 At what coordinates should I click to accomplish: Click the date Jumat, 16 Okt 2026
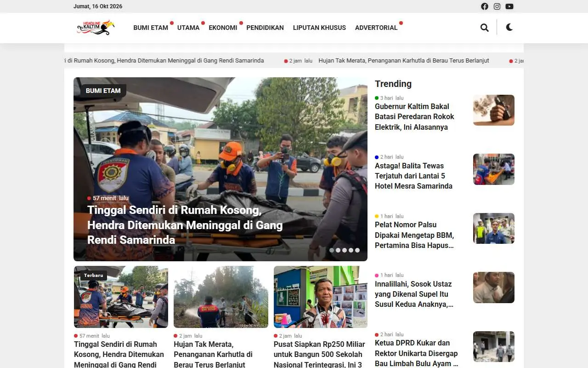(98, 6)
